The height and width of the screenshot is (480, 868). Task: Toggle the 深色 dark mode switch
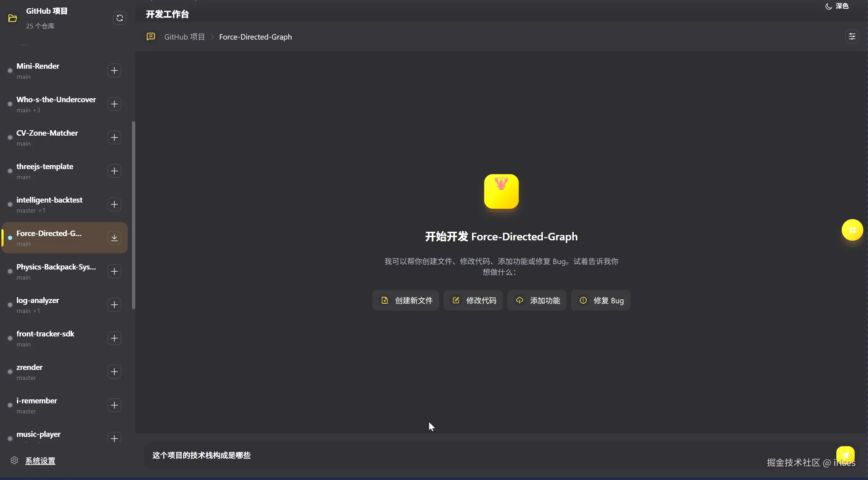[837, 6]
